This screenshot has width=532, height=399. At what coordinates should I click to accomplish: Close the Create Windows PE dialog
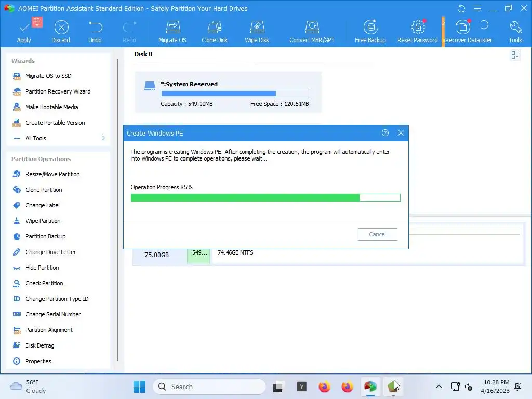coord(401,133)
